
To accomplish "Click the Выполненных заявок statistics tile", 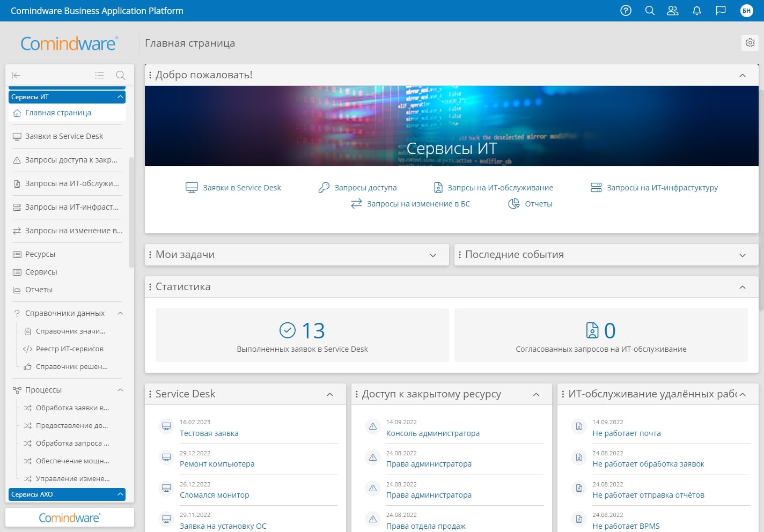I will (x=302, y=335).
